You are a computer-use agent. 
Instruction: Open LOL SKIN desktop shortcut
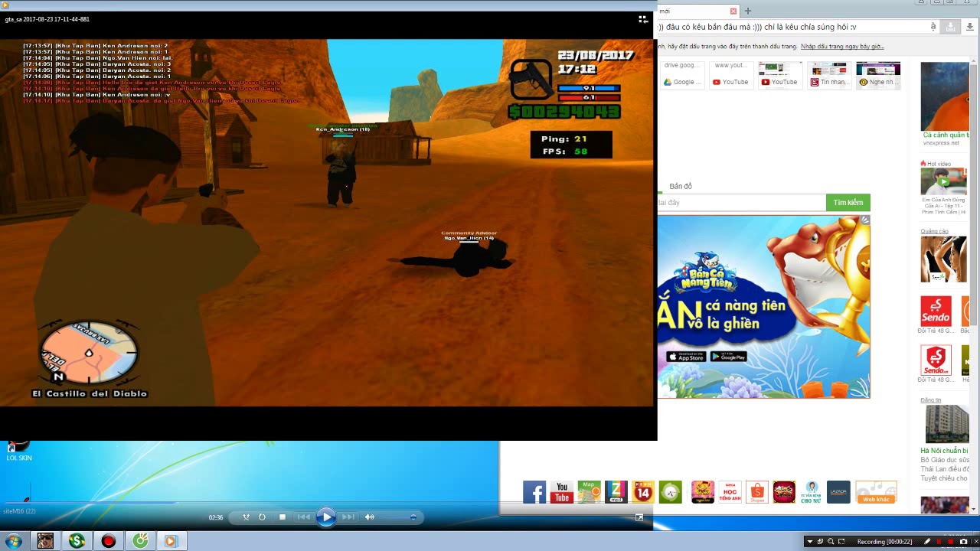click(18, 451)
